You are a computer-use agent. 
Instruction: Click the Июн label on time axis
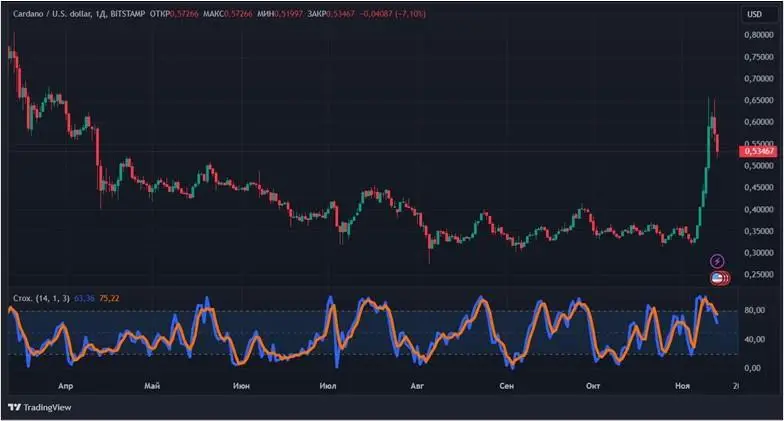(240, 385)
